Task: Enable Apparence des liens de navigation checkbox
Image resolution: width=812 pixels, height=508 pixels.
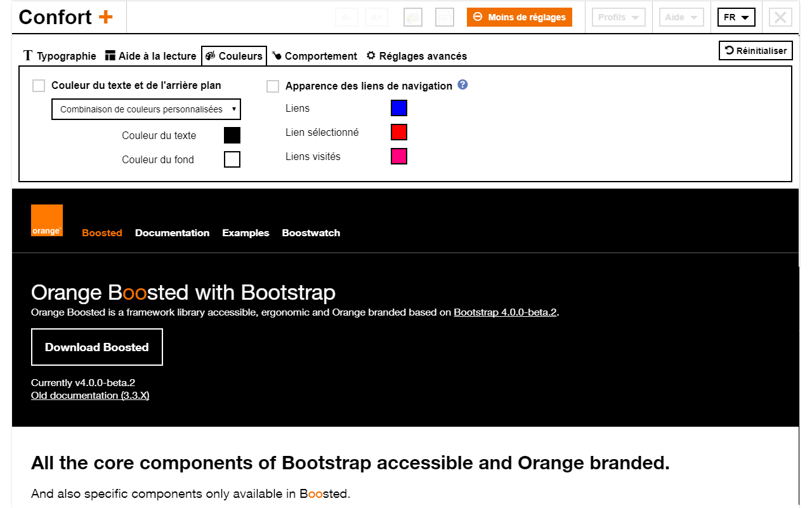Action: [x=273, y=86]
